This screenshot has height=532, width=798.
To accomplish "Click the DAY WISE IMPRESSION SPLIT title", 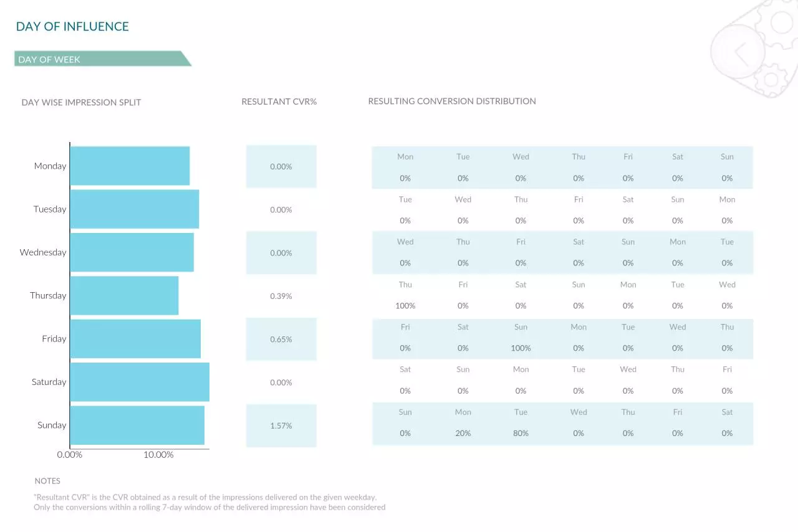I will [81, 102].
